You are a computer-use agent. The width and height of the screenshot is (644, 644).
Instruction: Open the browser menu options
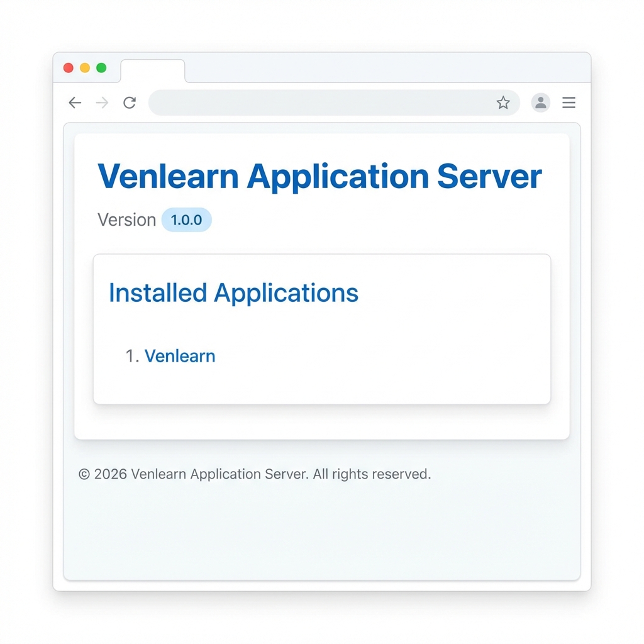(x=569, y=103)
